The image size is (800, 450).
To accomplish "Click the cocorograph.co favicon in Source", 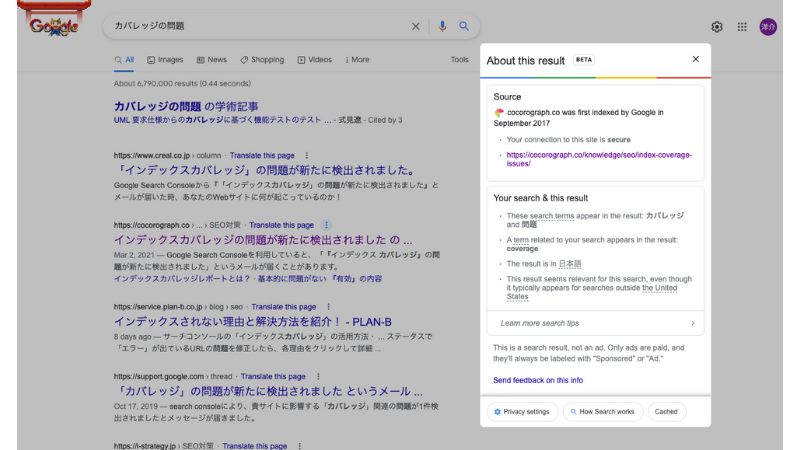I will [499, 112].
